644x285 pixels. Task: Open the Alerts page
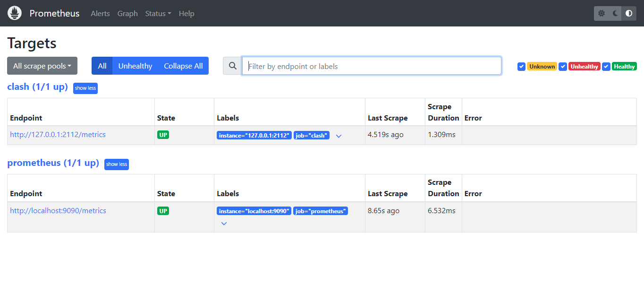point(100,13)
